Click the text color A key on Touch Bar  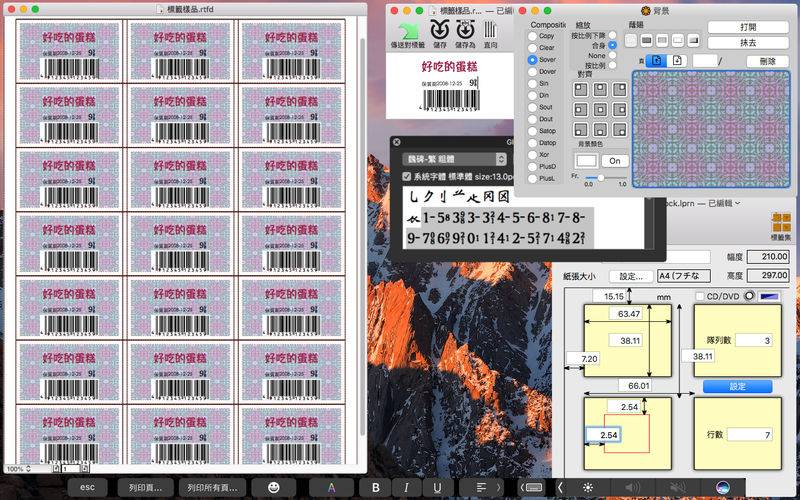[x=332, y=487]
